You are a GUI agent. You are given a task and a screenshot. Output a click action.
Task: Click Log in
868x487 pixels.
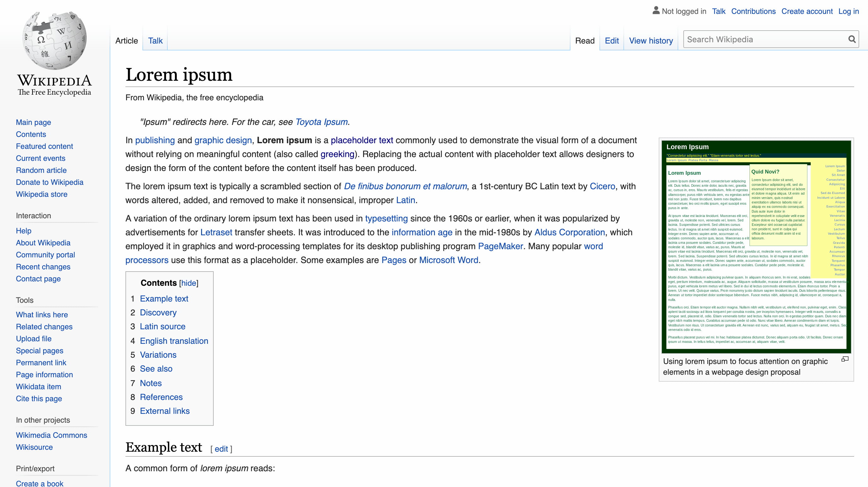click(848, 11)
